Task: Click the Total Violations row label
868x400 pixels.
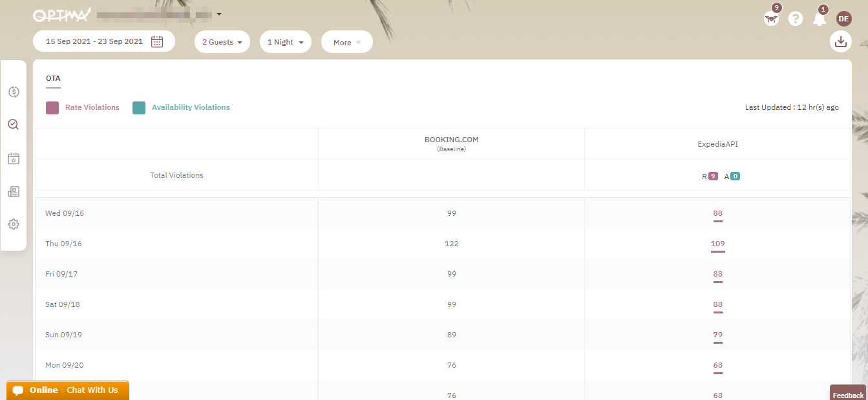Action: [176, 175]
